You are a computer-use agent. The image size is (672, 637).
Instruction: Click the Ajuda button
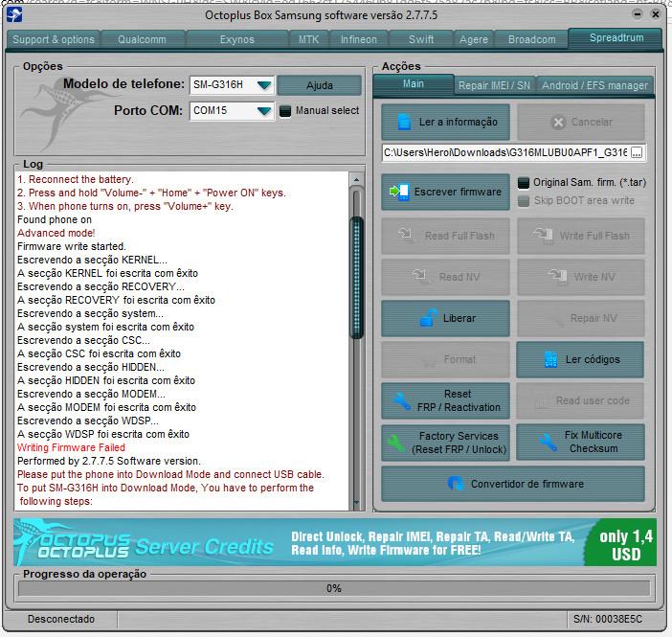320,85
